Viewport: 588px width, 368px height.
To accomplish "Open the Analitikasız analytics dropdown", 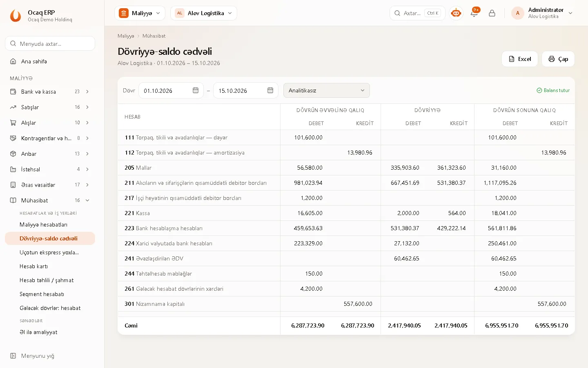I will 327,90.
